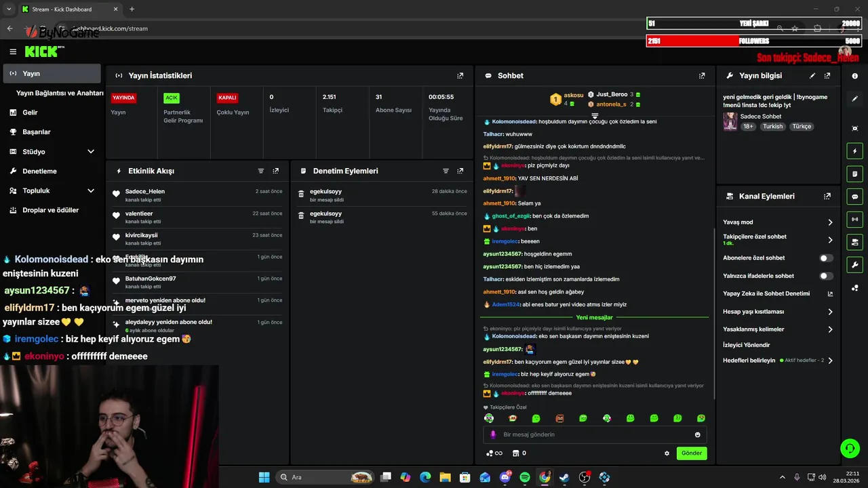The height and width of the screenshot is (488, 868).
Task: Toggle Abonelere özel sohbet switch
Action: pyautogui.click(x=826, y=258)
